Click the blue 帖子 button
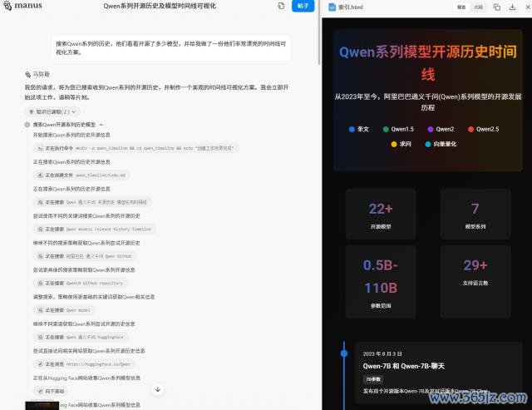This screenshot has width=532, height=410. coord(303,6)
